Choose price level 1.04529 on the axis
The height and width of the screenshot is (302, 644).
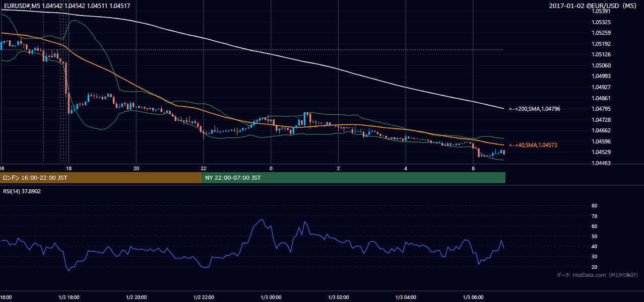[x=601, y=152]
